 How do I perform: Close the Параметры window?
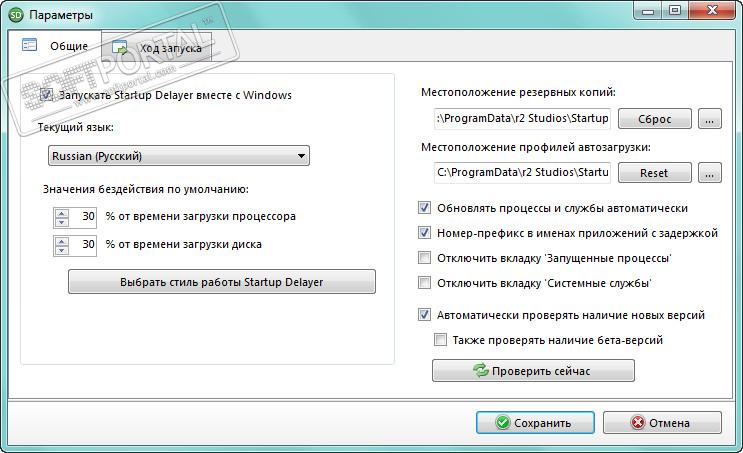712,10
